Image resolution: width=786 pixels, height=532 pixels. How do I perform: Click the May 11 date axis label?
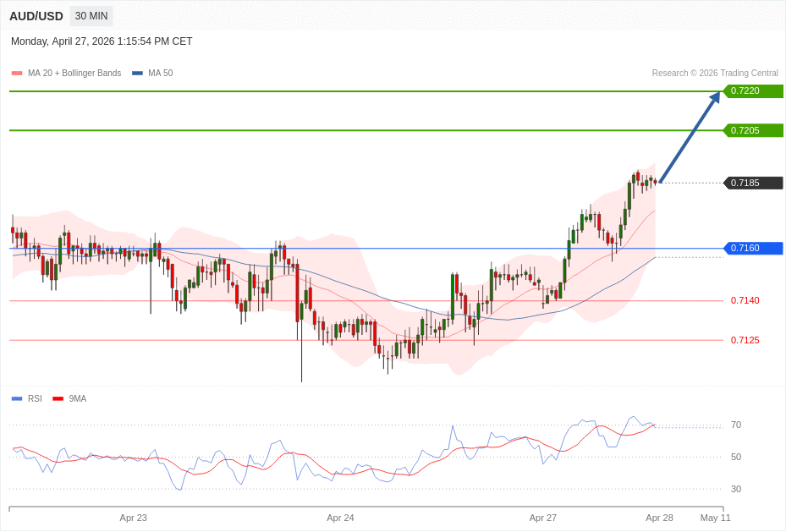[715, 518]
